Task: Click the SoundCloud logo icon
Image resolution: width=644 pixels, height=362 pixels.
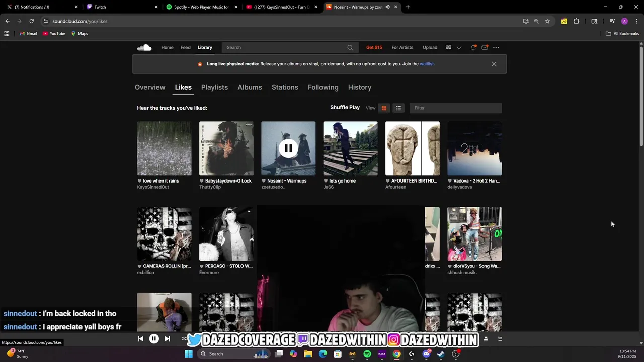Action: pyautogui.click(x=144, y=47)
